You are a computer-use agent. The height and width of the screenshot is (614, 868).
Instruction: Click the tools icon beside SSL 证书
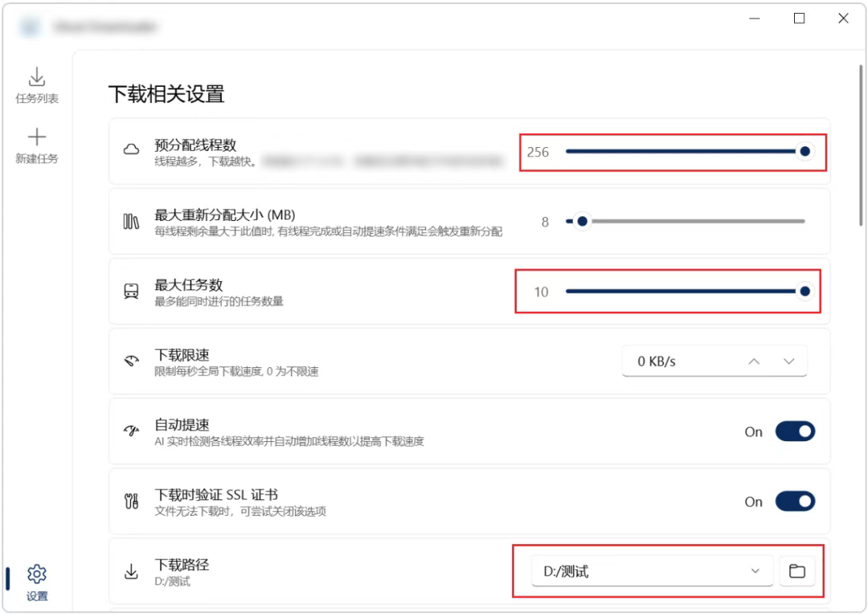[131, 501]
